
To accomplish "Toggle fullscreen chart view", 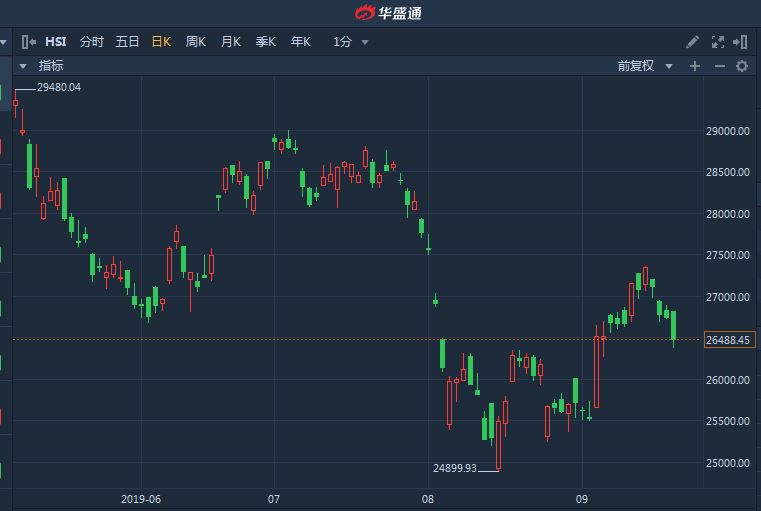I will pyautogui.click(x=717, y=42).
